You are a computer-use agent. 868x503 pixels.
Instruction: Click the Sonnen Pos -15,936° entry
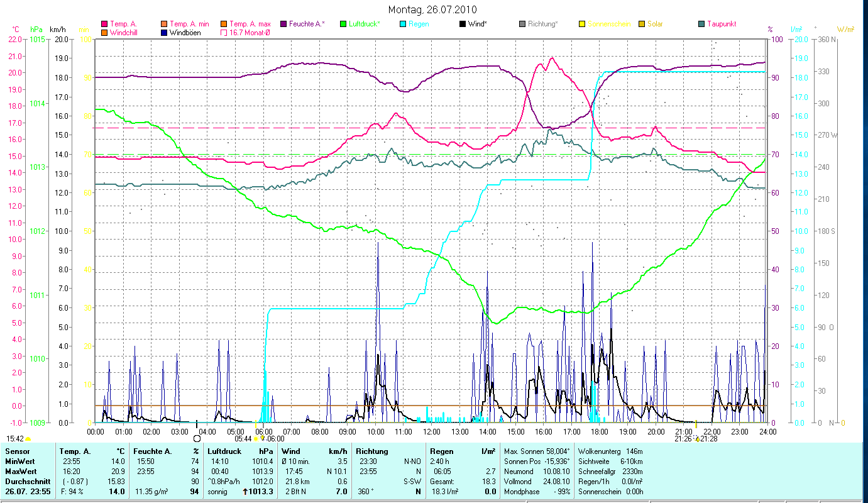point(537,462)
